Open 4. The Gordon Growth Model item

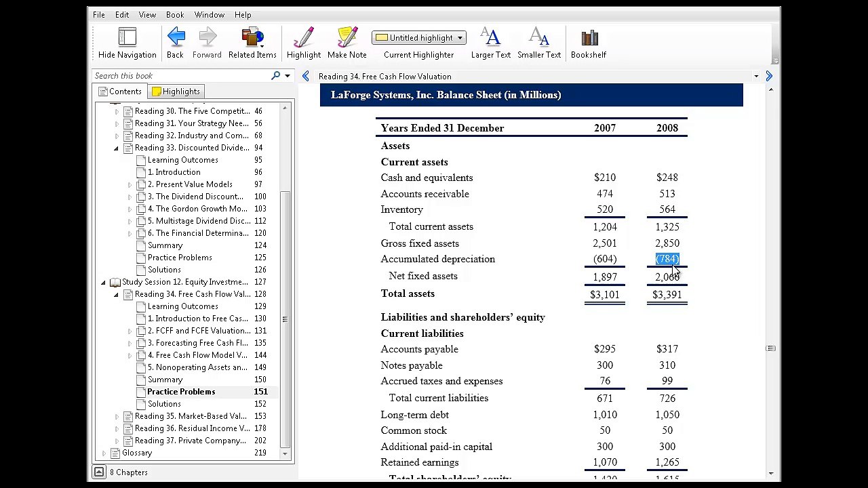click(197, 209)
